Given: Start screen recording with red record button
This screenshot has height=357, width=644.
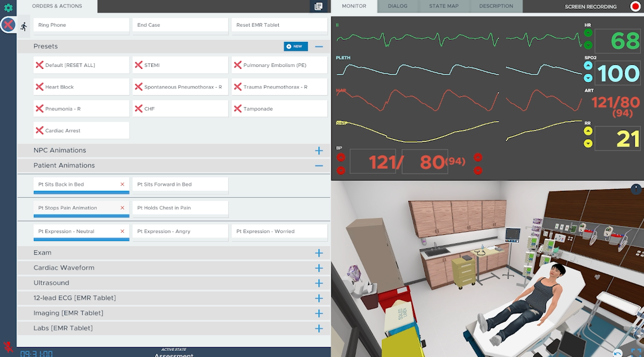Looking at the screenshot, I should coord(635,6).
